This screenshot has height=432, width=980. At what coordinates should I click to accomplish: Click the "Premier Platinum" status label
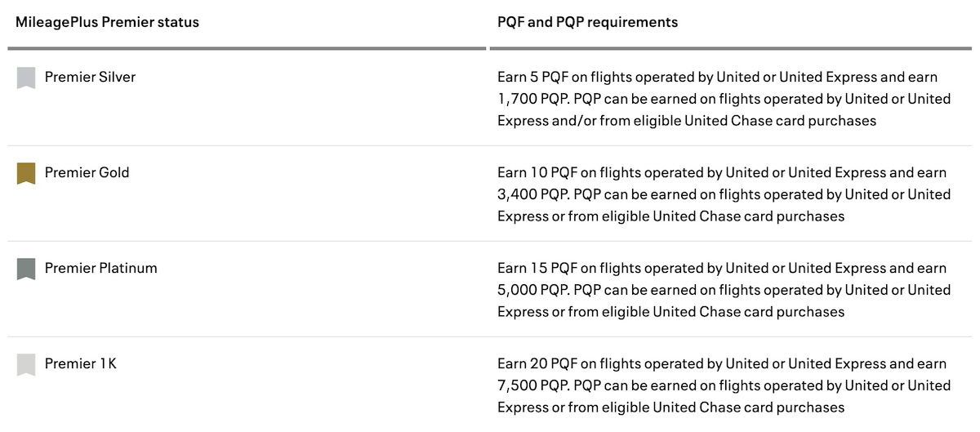pos(100,268)
